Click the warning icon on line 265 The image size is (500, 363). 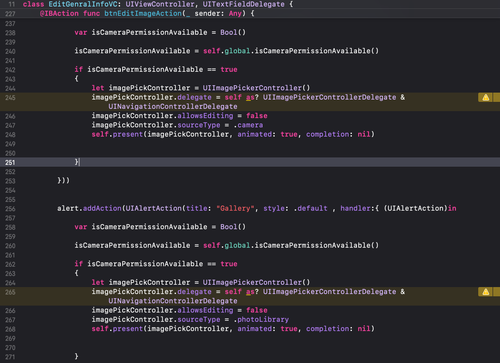(486, 292)
